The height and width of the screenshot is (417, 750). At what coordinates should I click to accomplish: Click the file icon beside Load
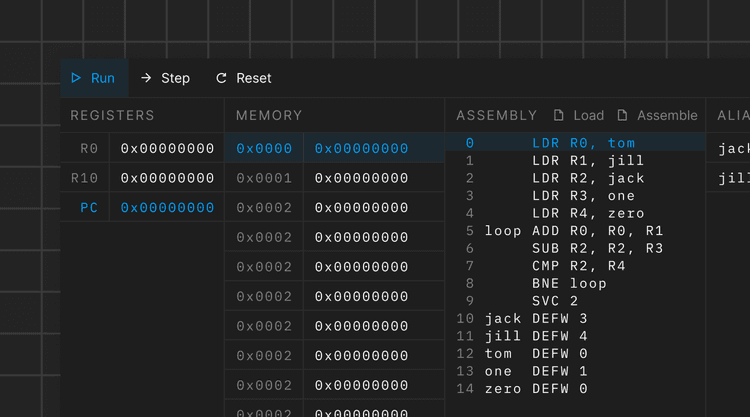[x=558, y=115]
